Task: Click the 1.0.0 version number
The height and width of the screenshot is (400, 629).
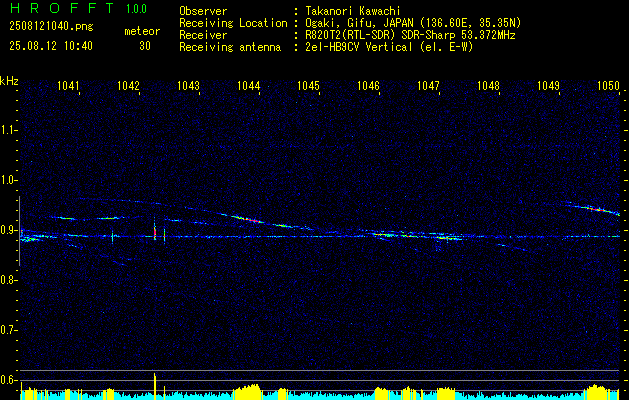Action: tap(136, 9)
